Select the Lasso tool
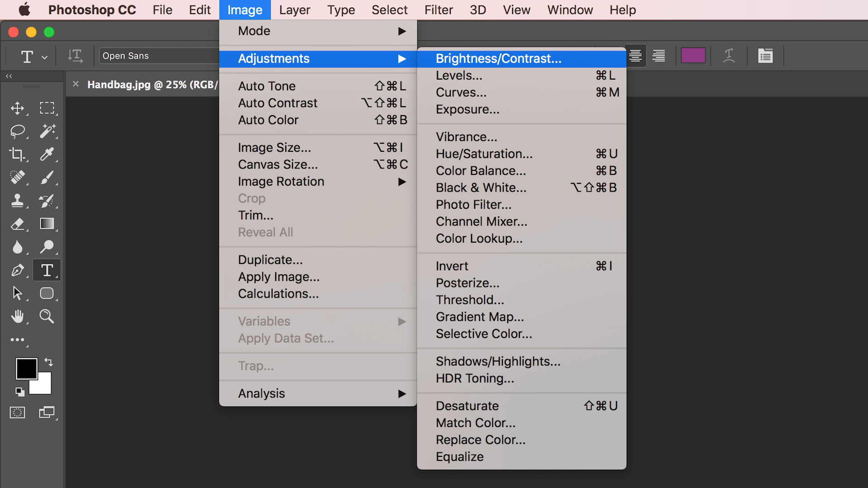This screenshot has width=868, height=488. [17, 131]
